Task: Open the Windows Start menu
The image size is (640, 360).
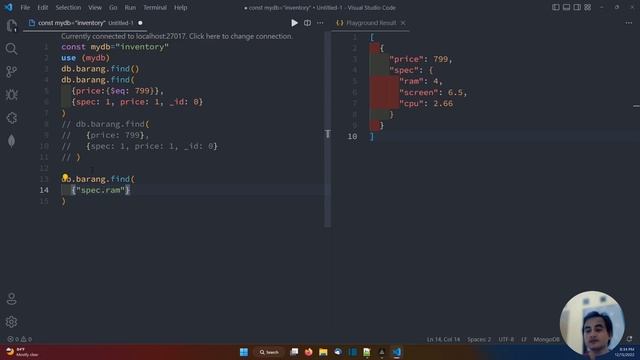Action: click(x=244, y=352)
